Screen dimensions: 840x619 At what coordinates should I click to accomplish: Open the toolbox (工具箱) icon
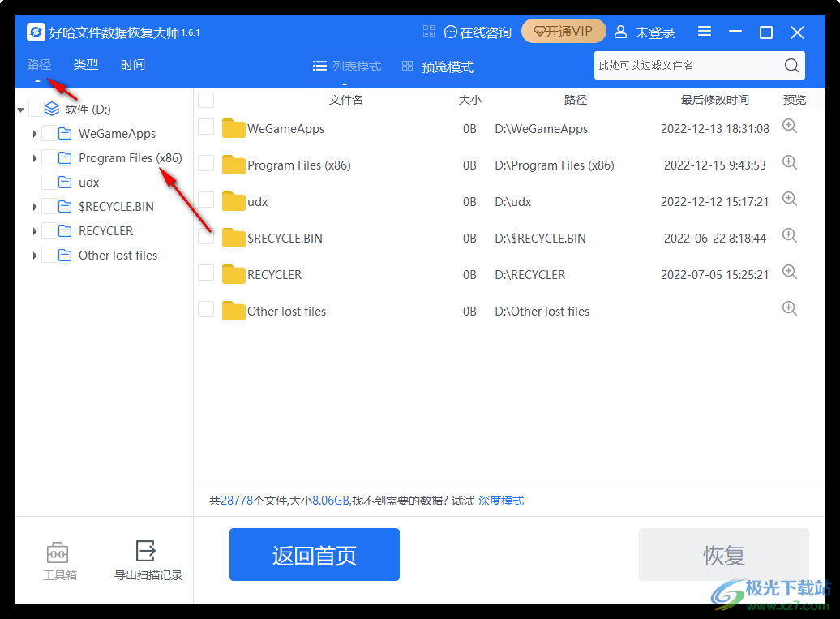click(x=58, y=552)
